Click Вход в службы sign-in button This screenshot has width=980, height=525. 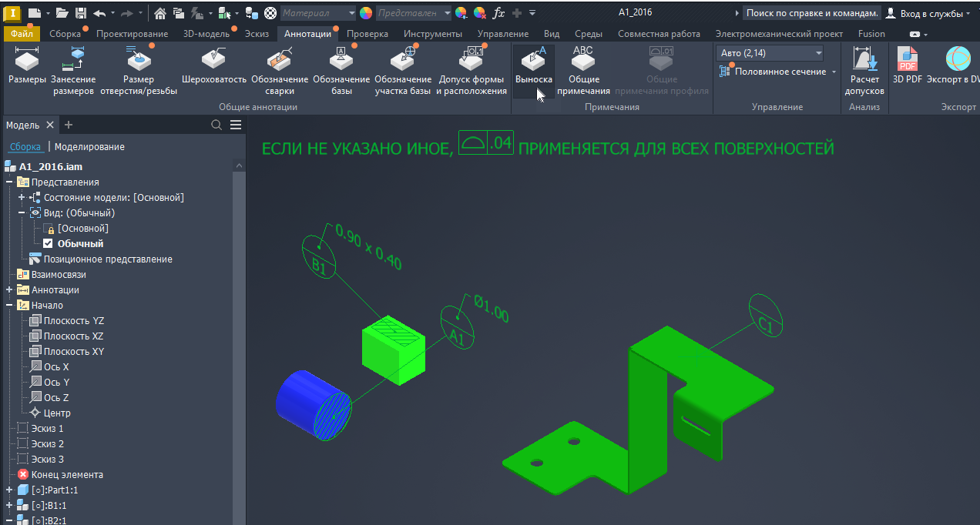[x=928, y=13]
